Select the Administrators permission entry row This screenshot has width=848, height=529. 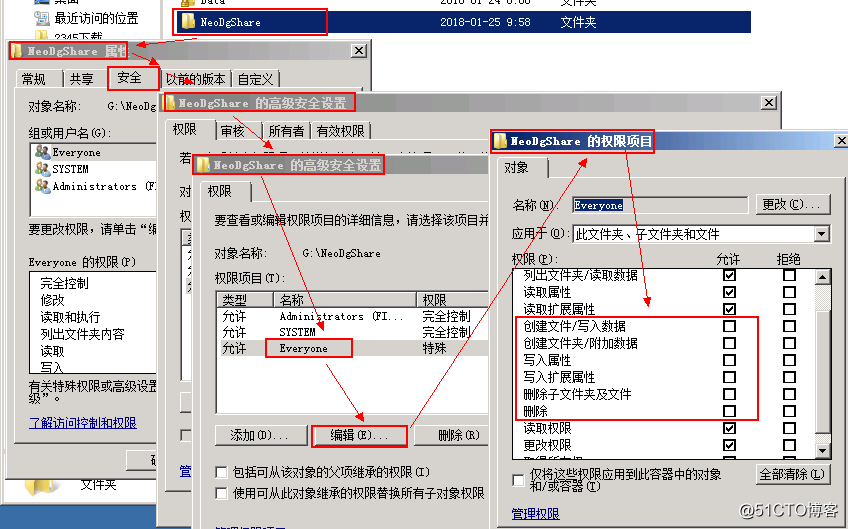pos(354,316)
